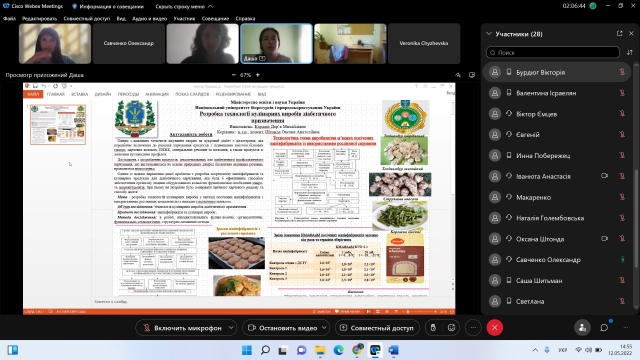Open Windows Start menu
Viewport: 640px width, 360px height.
(x=247, y=350)
